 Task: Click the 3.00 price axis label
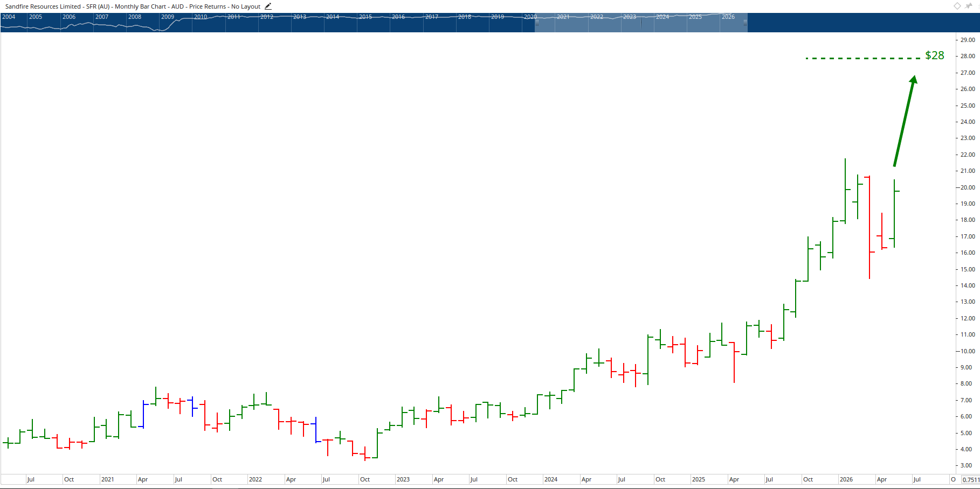[x=967, y=465]
